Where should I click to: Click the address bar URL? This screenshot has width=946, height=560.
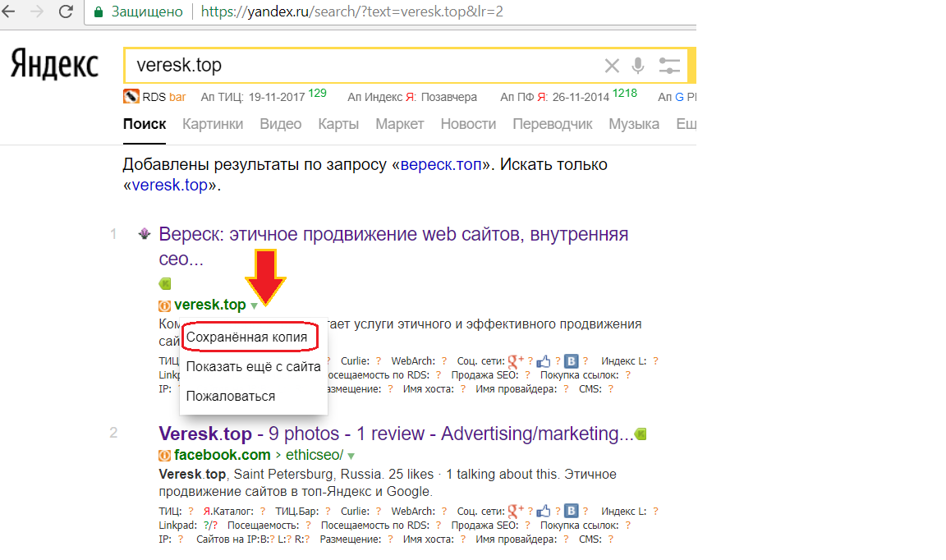pyautogui.click(x=351, y=11)
